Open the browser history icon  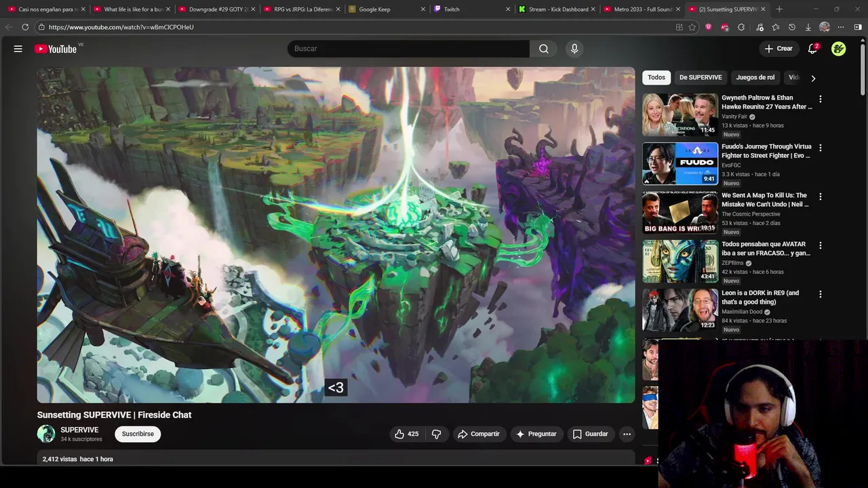pos(791,27)
